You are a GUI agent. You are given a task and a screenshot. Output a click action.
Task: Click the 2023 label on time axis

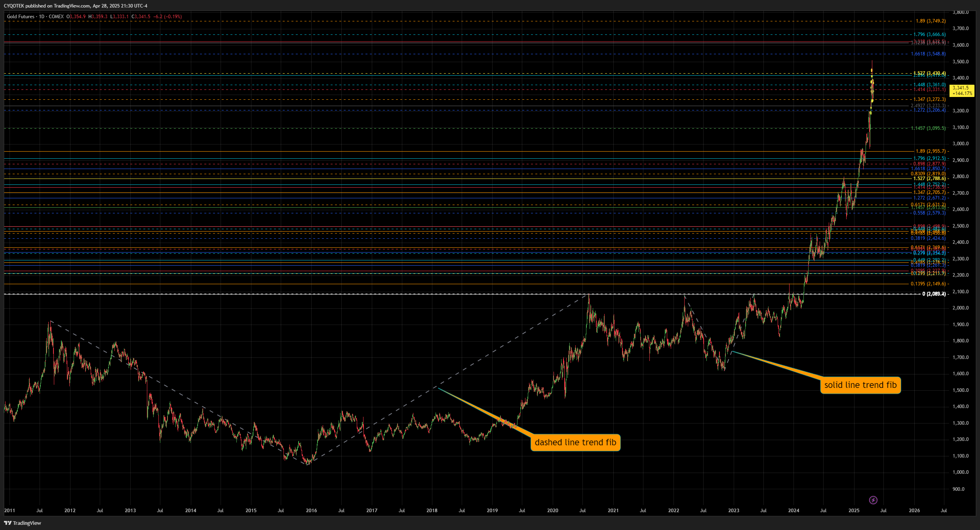pyautogui.click(x=733, y=510)
